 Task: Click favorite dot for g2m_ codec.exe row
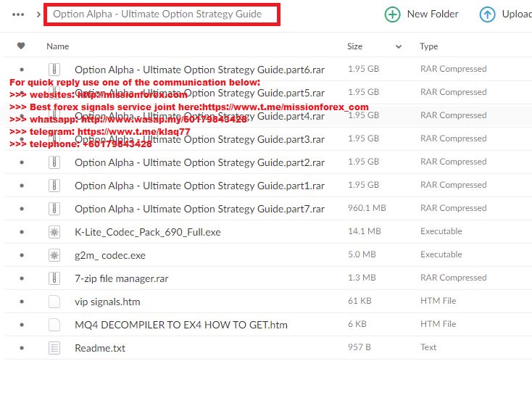22,255
